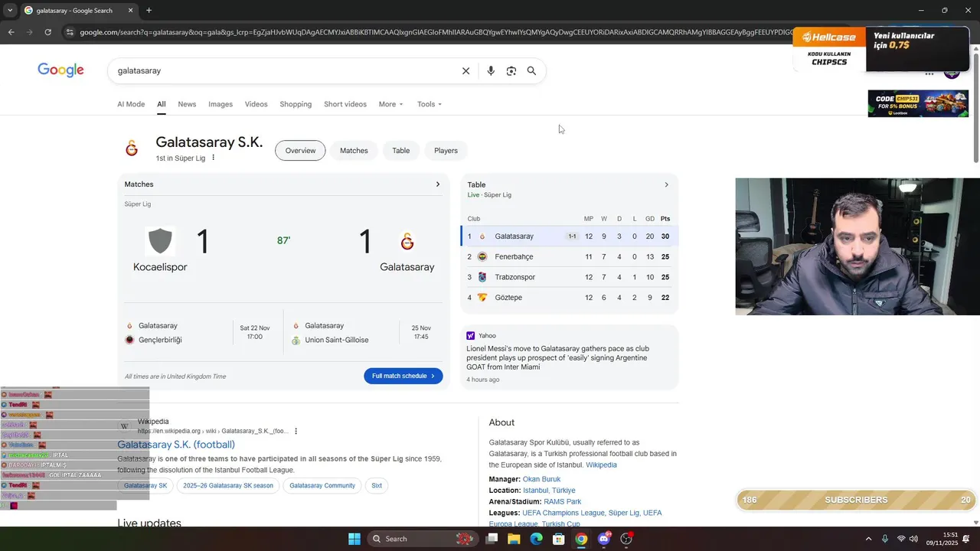This screenshot has width=980, height=551.
Task: Go back to previous page
Action: [x=11, y=32]
